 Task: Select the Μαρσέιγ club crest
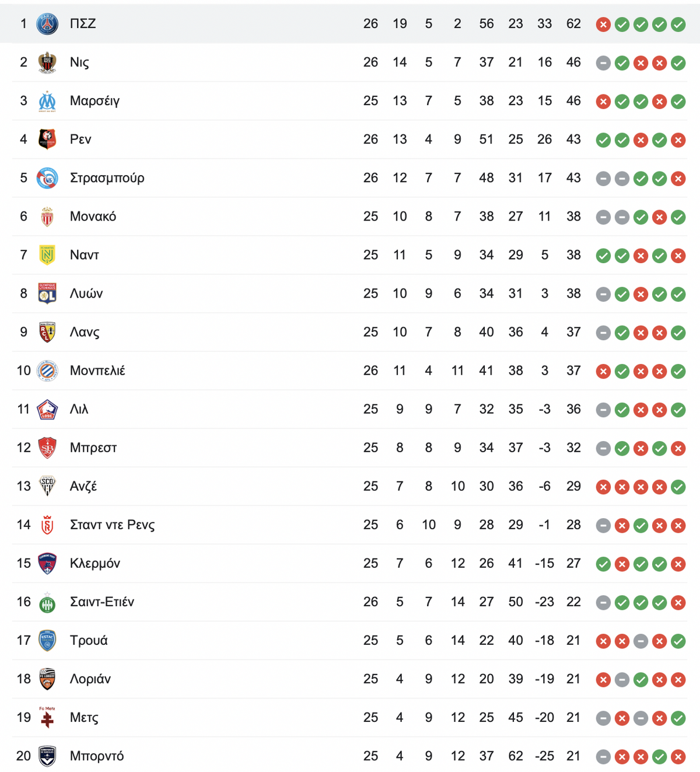pos(47,101)
